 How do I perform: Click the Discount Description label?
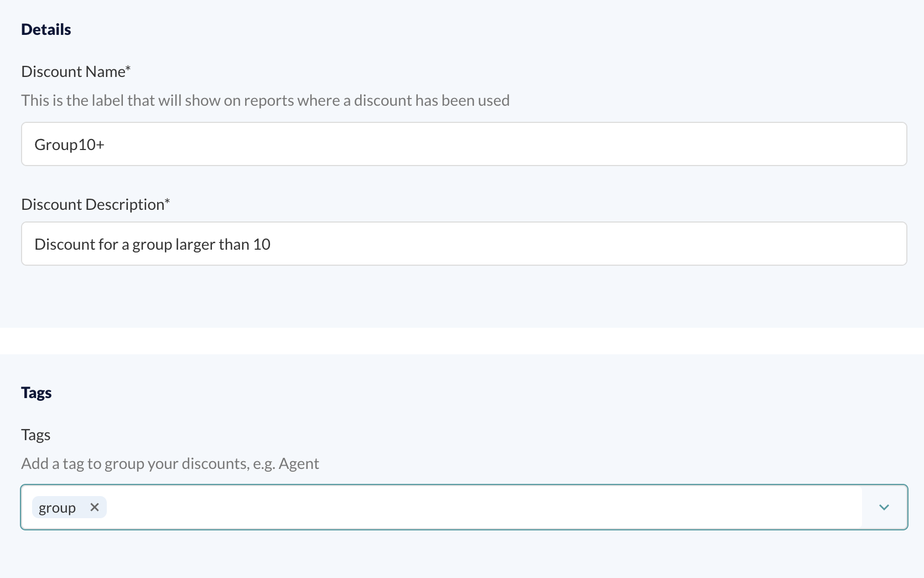click(95, 204)
